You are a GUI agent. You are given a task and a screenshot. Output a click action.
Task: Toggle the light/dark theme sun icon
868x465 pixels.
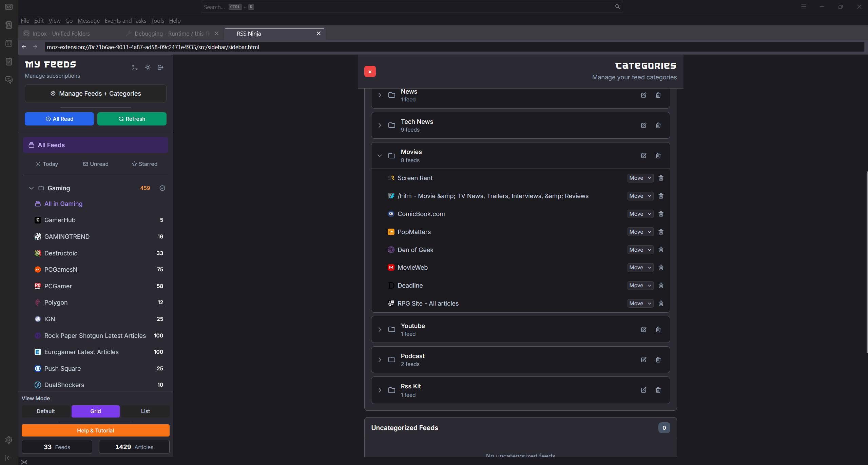(x=148, y=67)
